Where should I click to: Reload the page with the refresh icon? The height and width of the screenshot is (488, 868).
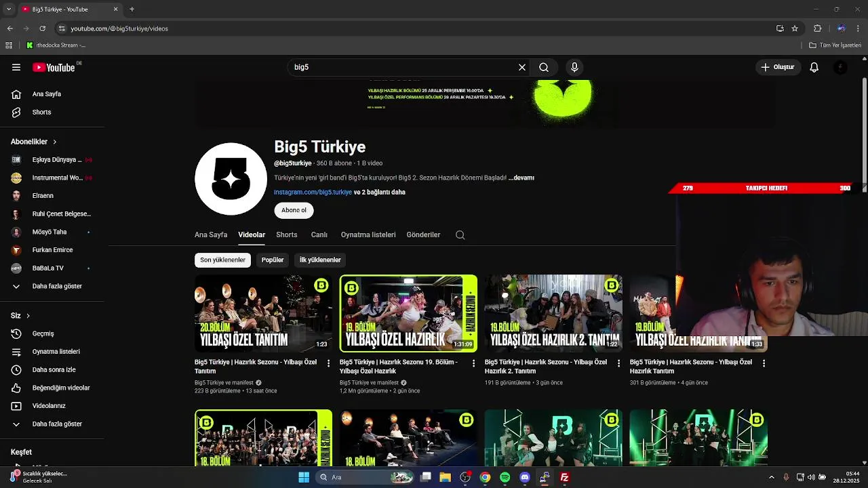[x=43, y=28]
